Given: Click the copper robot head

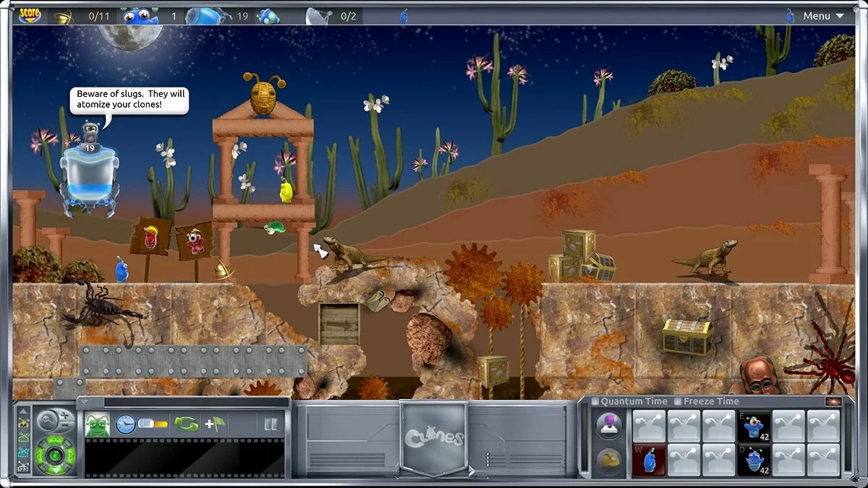Looking at the screenshot, I should [x=760, y=374].
